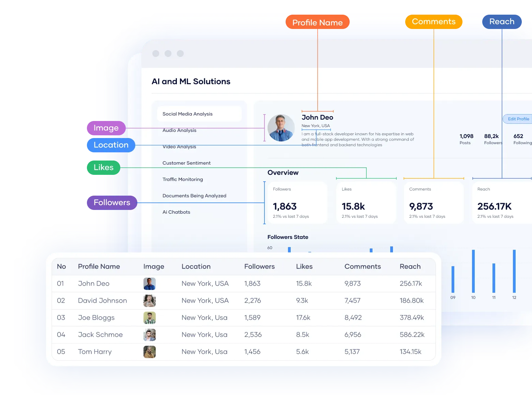Open Documents Being Analyzed in sidebar
This screenshot has width=532, height=395.
pos(194,196)
